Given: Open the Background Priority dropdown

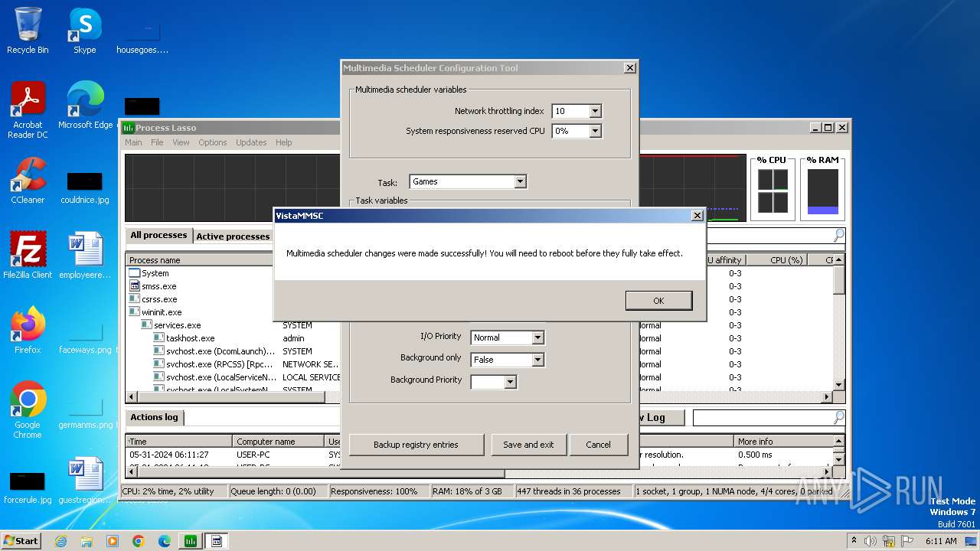Looking at the screenshot, I should click(511, 381).
